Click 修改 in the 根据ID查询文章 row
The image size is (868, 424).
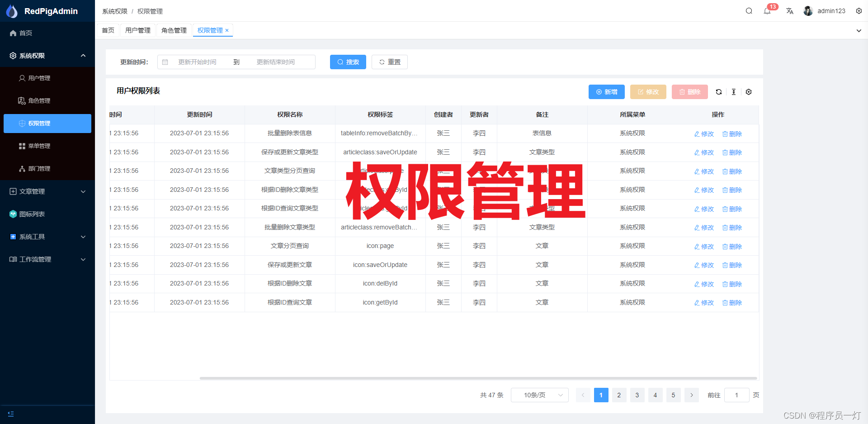click(704, 303)
